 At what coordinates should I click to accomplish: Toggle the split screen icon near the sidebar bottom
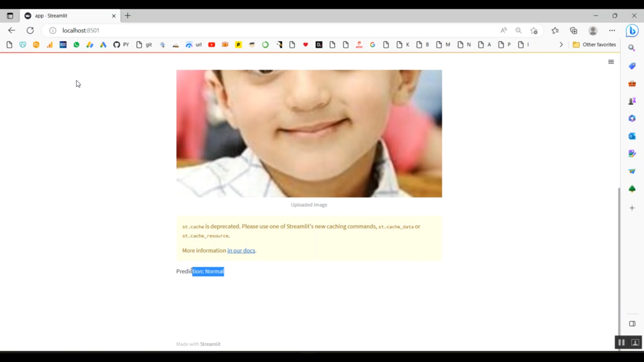tap(632, 323)
